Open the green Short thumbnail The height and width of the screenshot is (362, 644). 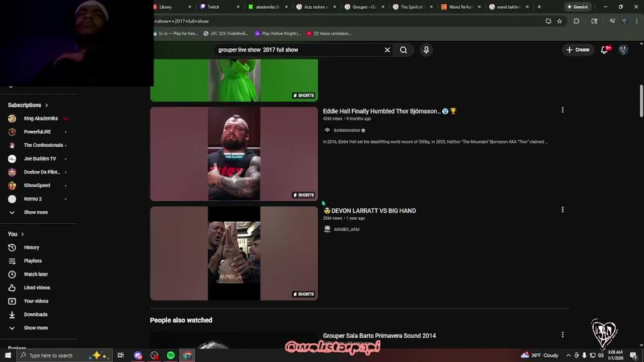[x=234, y=80]
